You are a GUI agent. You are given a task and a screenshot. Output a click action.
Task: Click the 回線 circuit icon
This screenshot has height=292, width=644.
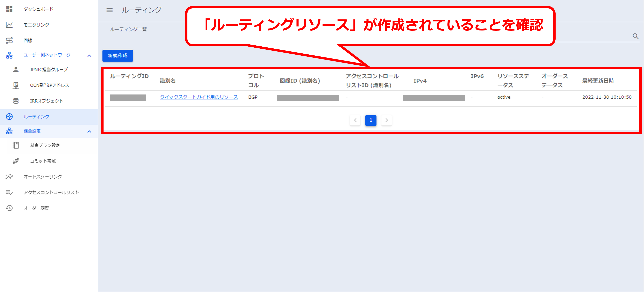click(9, 40)
